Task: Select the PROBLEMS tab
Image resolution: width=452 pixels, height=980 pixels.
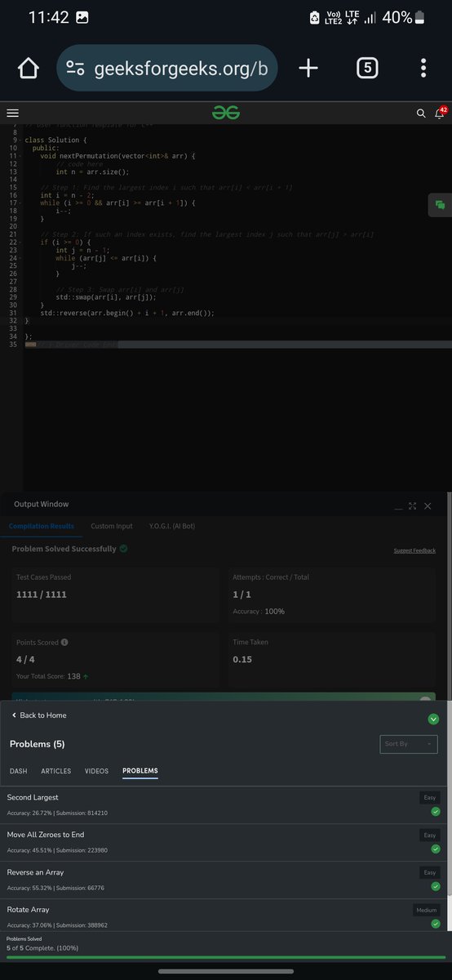Action: tap(140, 771)
